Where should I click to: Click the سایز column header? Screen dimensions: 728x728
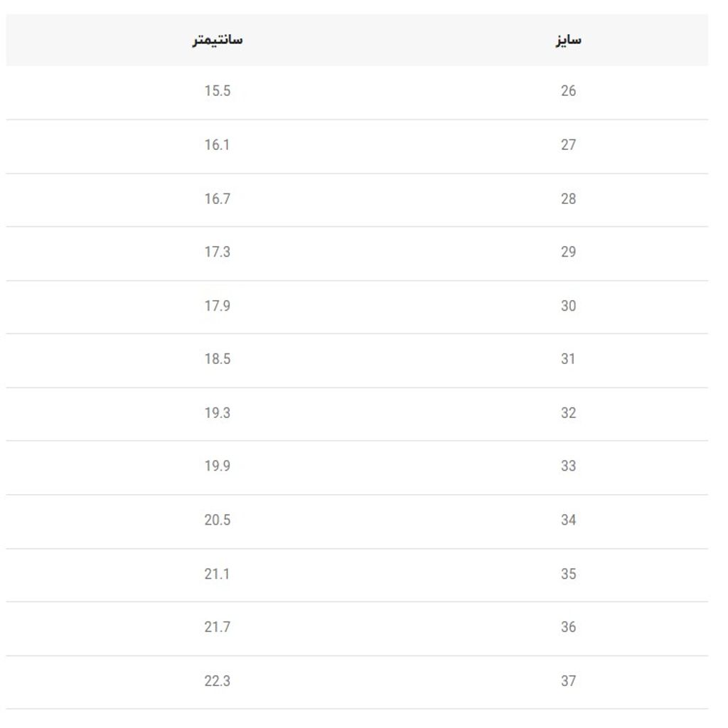click(568, 40)
